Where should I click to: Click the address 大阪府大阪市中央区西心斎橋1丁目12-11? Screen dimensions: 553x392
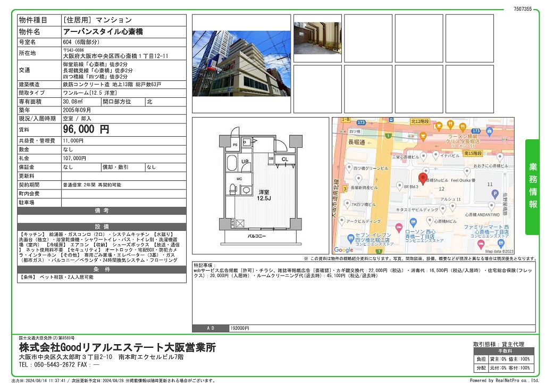116,56
